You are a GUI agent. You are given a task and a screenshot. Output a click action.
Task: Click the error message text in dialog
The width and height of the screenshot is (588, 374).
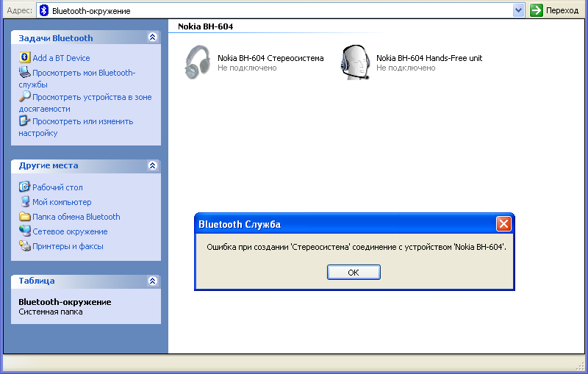click(x=356, y=247)
